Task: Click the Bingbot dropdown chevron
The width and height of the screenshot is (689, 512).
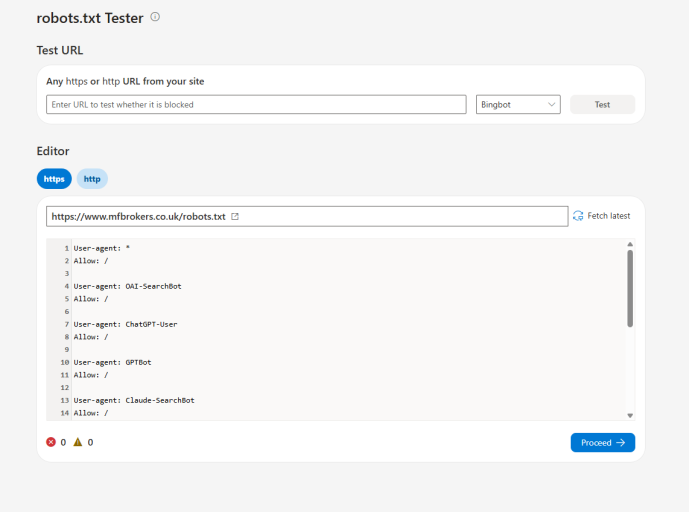Action: tap(551, 105)
